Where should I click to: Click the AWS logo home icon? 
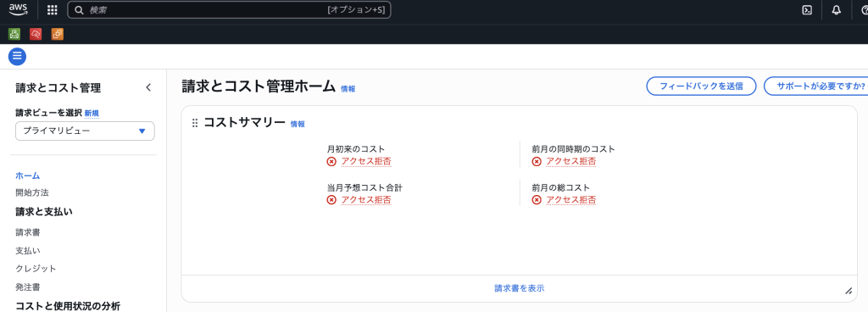click(19, 9)
